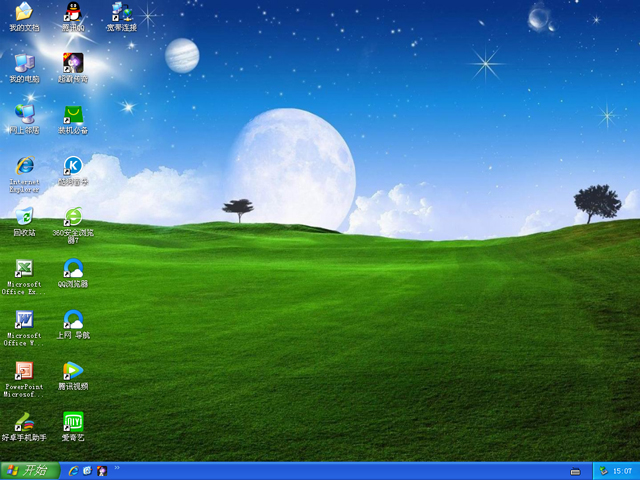640x480 pixels.
Task: Select the 爱奇艺 iQIYI green icon
Action: tap(73, 422)
